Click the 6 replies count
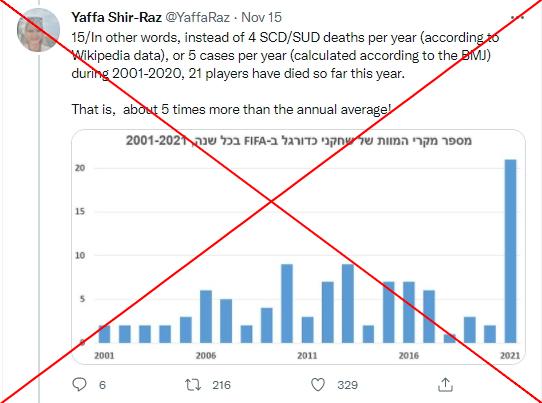Screen dimensions: 542x403 coord(102,385)
